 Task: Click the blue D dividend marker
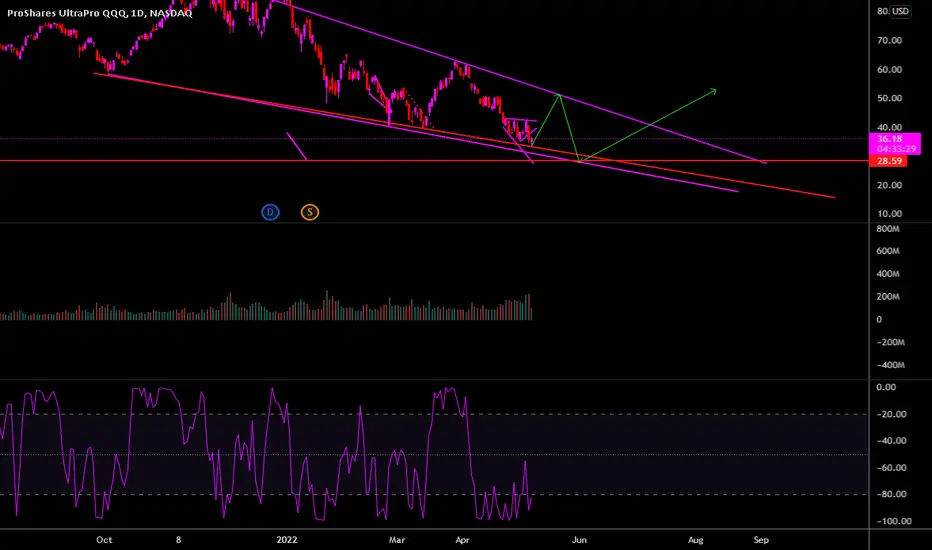click(x=270, y=212)
